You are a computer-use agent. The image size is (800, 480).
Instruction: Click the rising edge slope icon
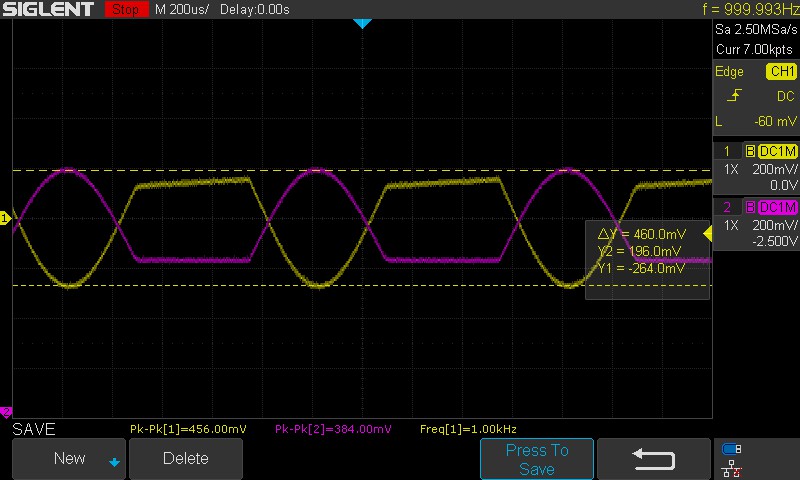pyautogui.click(x=734, y=96)
